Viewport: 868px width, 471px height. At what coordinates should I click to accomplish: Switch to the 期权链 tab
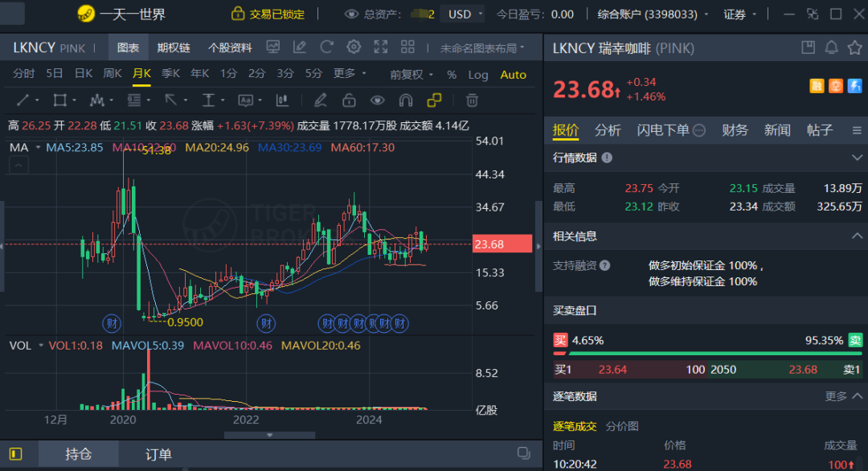[x=174, y=47]
